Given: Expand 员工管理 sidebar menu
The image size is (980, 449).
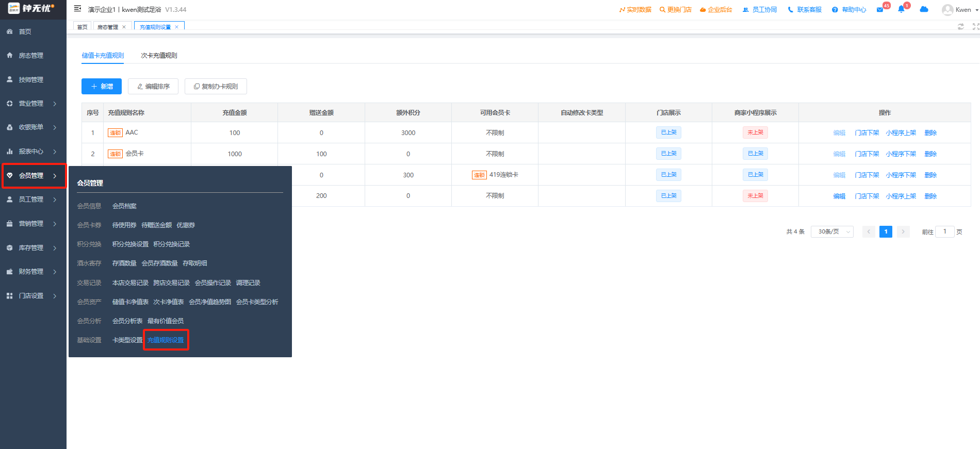Looking at the screenshot, I should [x=33, y=199].
